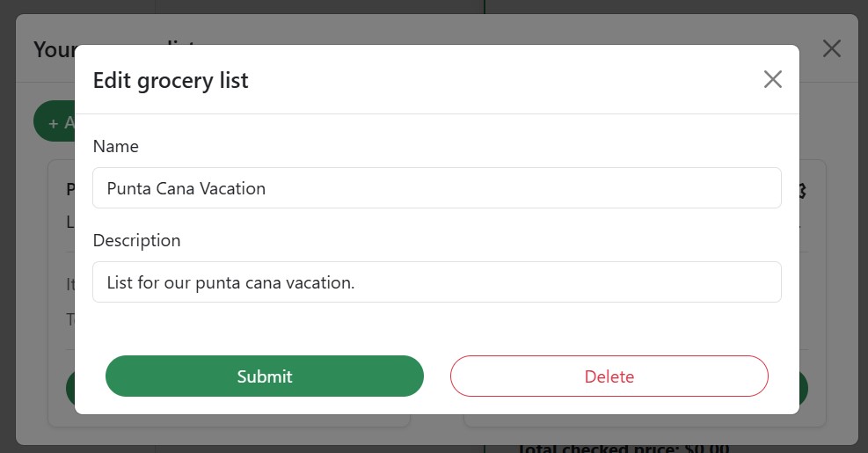This screenshot has height=453, width=868.
Task: Submit the grocery list changes
Action: click(x=265, y=376)
